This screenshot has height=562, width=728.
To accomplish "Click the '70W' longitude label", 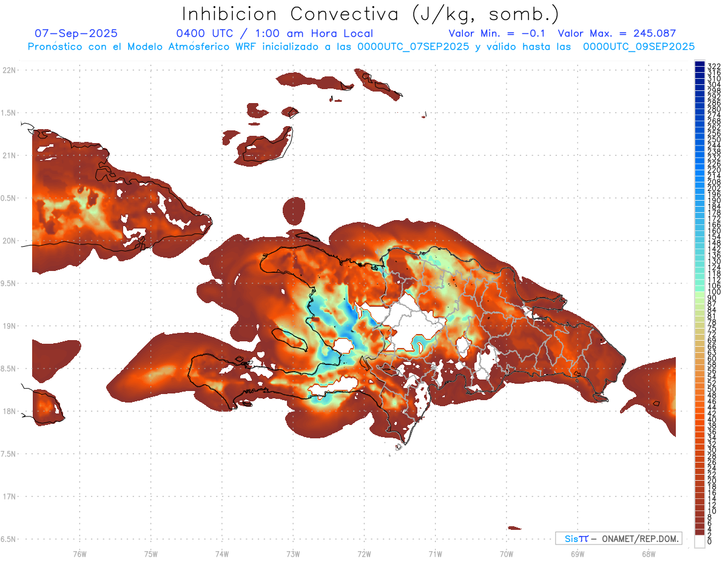I will [x=506, y=554].
